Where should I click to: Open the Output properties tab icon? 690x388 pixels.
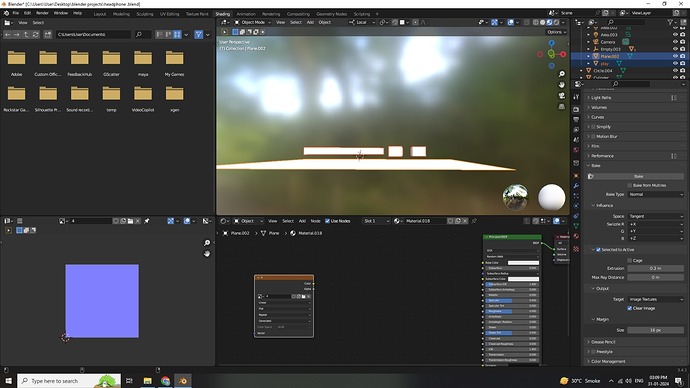pyautogui.click(x=576, y=120)
